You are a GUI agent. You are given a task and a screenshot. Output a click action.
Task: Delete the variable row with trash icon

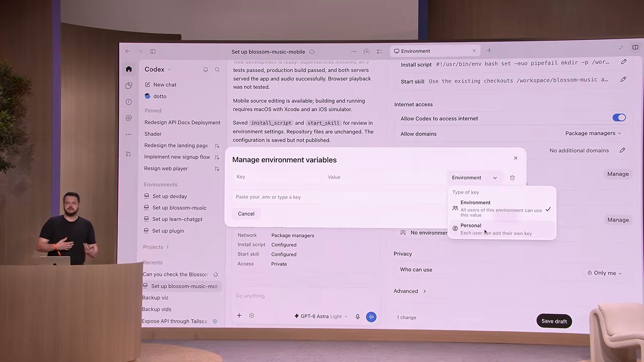click(x=512, y=177)
